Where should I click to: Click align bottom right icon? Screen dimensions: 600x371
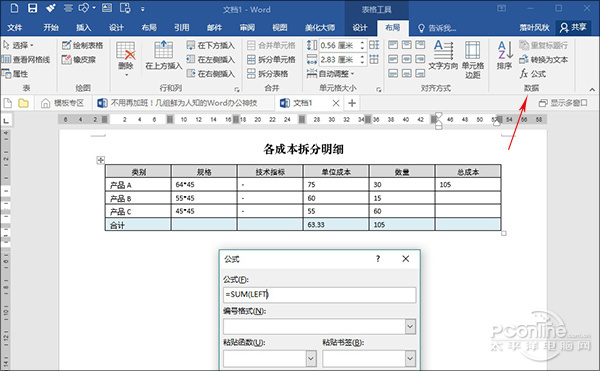pos(420,73)
